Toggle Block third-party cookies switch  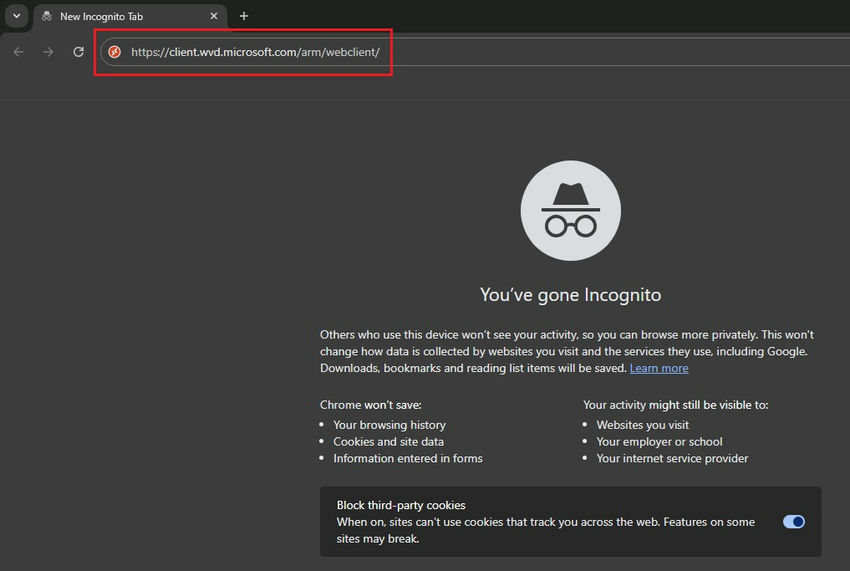794,522
